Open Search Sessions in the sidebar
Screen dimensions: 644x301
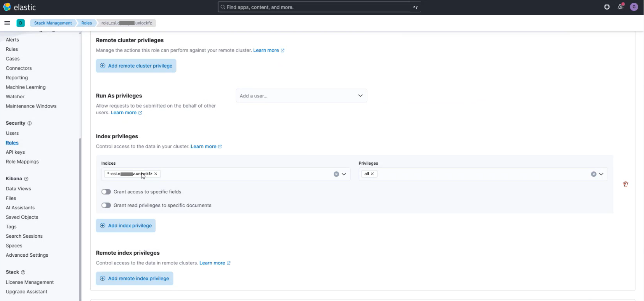click(x=24, y=236)
